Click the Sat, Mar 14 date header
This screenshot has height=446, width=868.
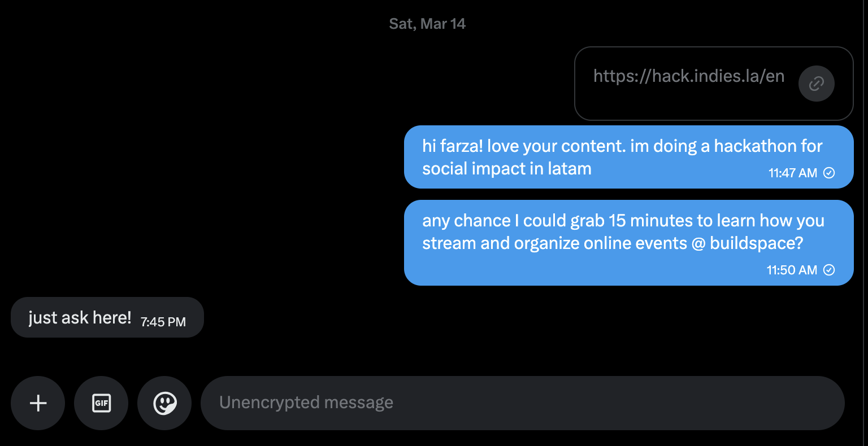tap(427, 24)
